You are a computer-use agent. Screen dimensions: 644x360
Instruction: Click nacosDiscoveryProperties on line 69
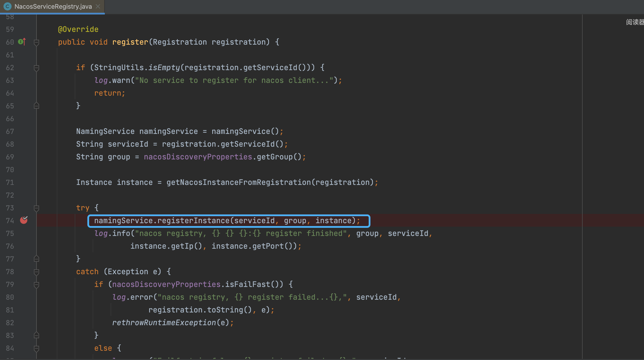(x=198, y=157)
